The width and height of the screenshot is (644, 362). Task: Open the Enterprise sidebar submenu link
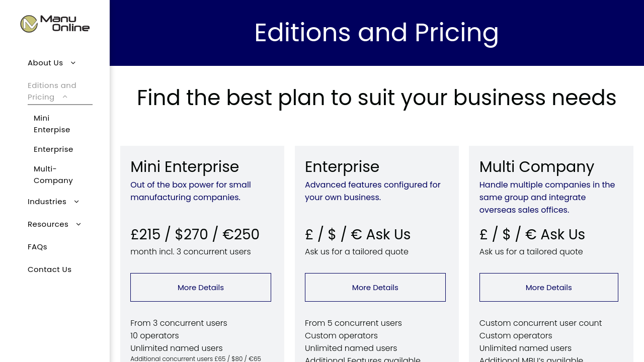[x=53, y=149]
